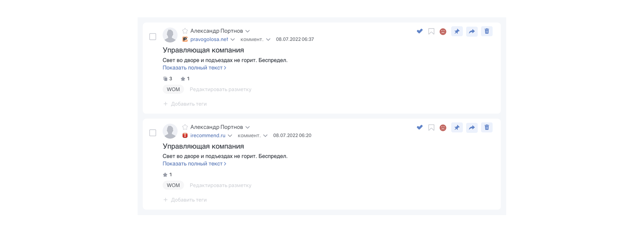Expand the author dropdown on the pravogolosa.net post
Viewport: 644px width, 232px height.
(x=248, y=31)
